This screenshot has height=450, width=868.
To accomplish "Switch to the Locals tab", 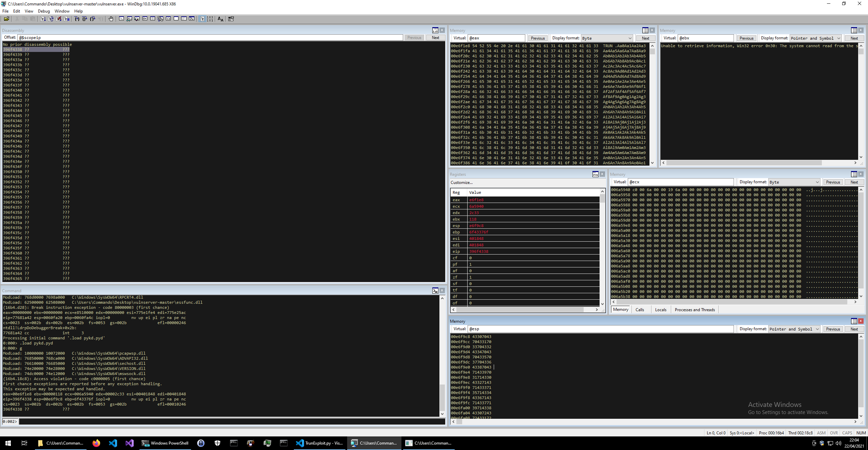I will click(x=661, y=310).
